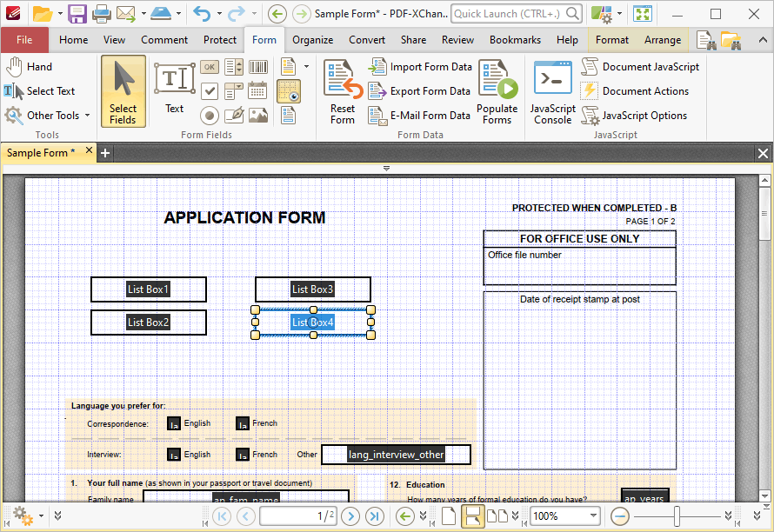Insert an image form field
The image size is (774, 532).
point(257,116)
